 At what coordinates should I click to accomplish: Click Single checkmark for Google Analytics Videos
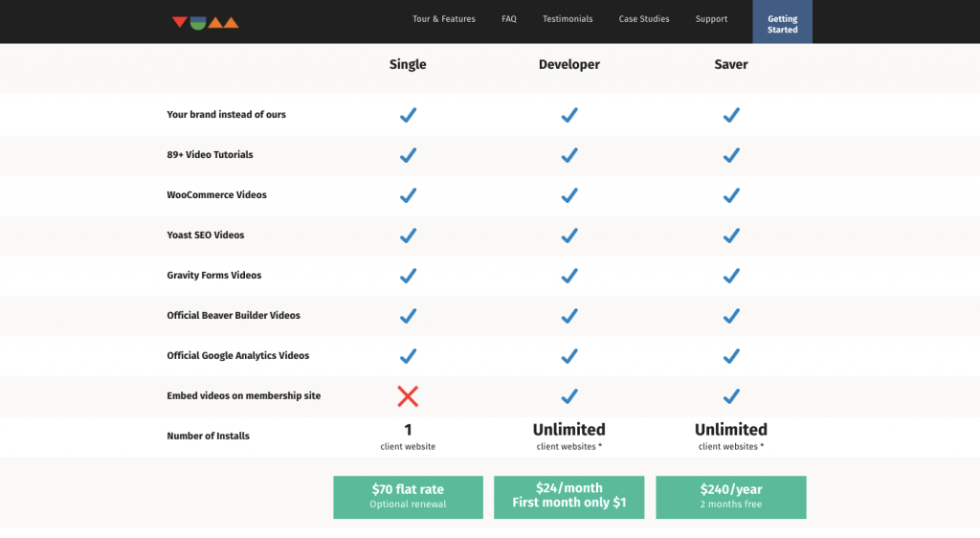408,355
